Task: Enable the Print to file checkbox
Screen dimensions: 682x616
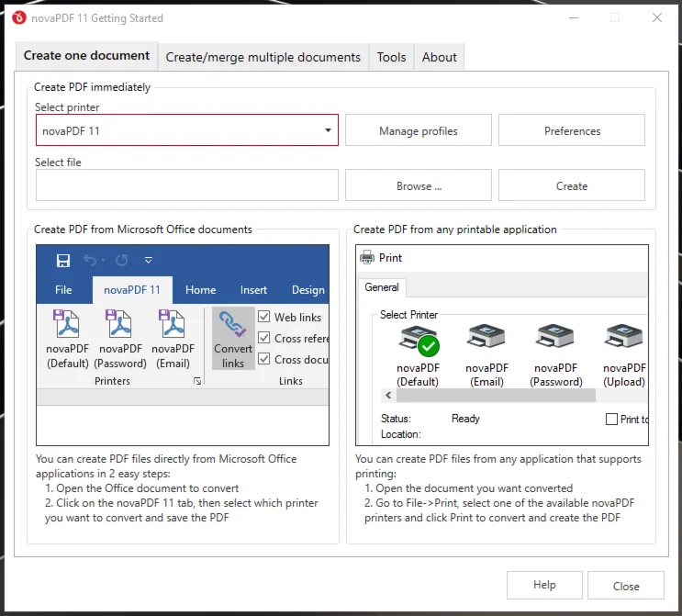Action: 612,419
